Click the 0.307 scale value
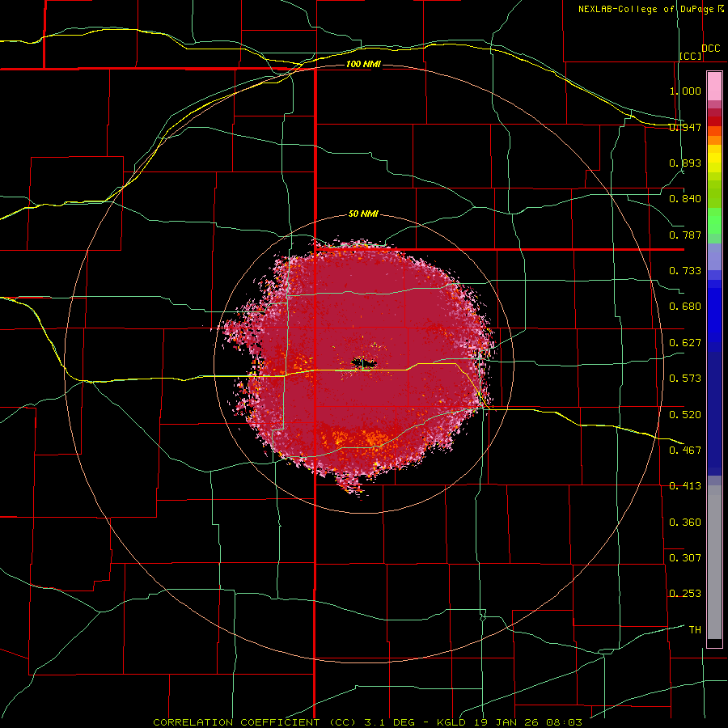 click(x=685, y=558)
